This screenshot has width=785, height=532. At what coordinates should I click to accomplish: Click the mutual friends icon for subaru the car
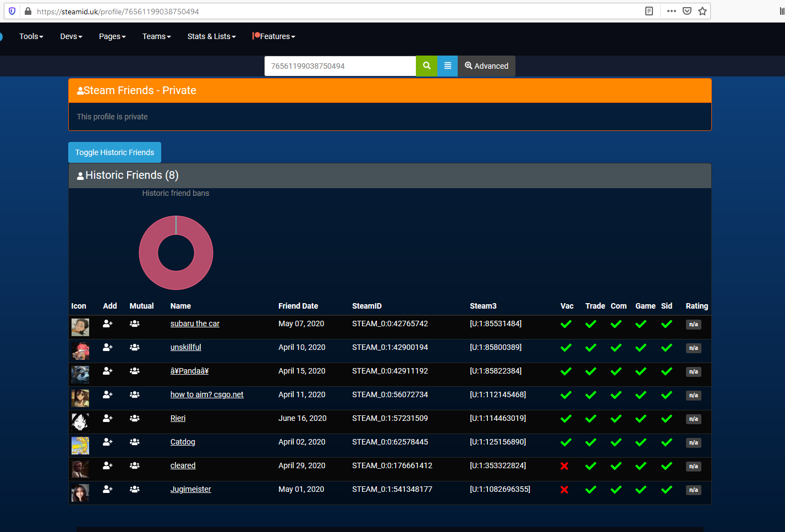(x=134, y=323)
